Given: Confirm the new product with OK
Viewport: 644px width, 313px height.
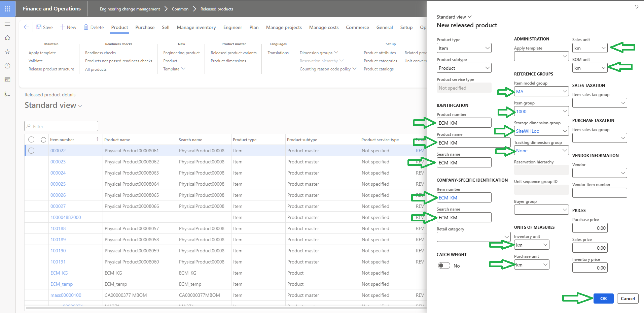Looking at the screenshot, I should pyautogui.click(x=603, y=299).
